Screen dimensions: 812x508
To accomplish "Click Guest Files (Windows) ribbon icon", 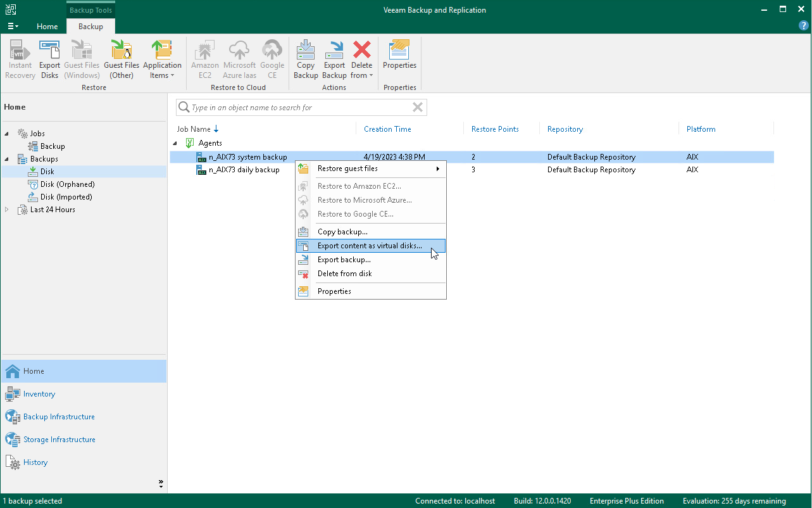I will pyautogui.click(x=82, y=60).
